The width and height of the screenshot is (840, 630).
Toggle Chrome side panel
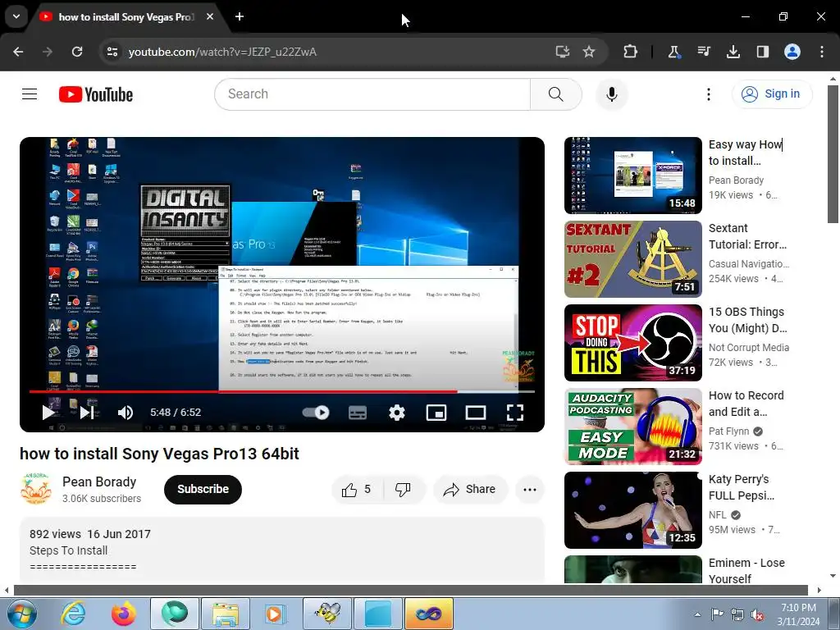pos(762,52)
